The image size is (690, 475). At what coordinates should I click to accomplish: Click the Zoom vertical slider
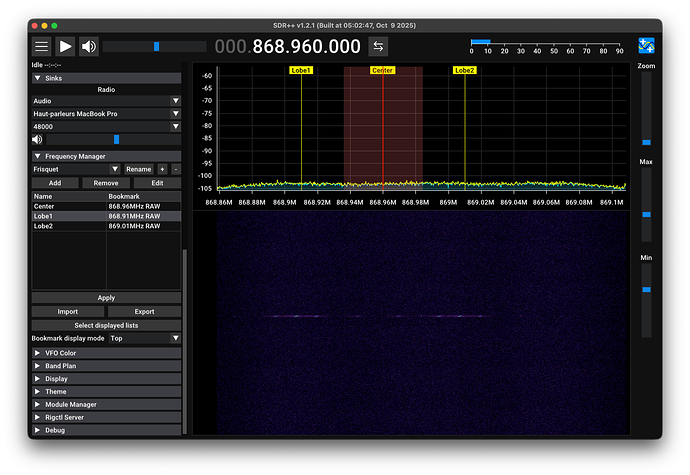tap(646, 141)
